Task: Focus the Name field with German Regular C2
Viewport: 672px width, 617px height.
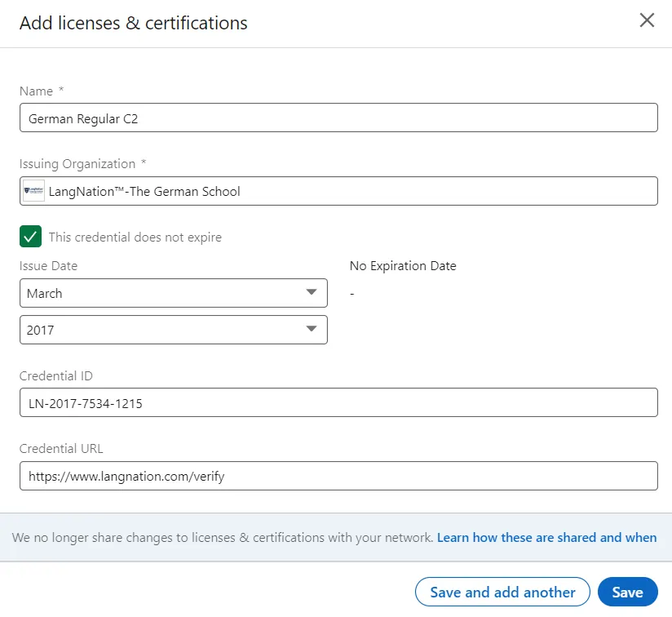Action: [x=338, y=118]
